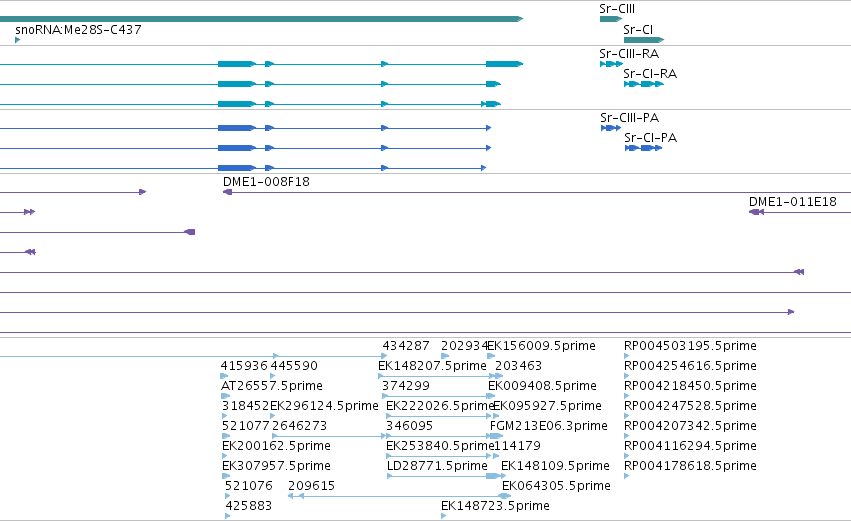Click AT26557.5prime label
Image resolution: width=851 pixels, height=521 pixels.
(272, 386)
